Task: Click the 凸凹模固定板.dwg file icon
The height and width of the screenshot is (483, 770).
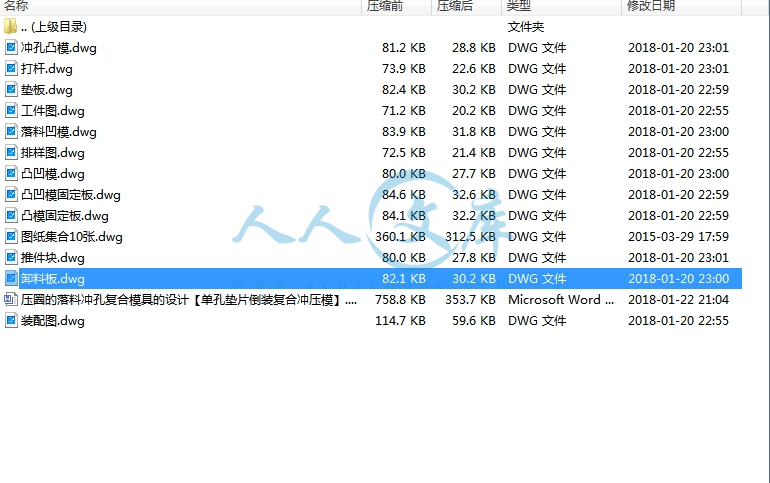Action: point(11,195)
